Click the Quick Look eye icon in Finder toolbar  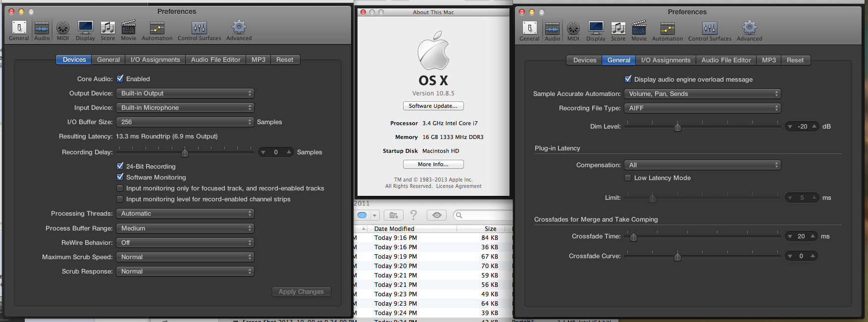(x=437, y=215)
